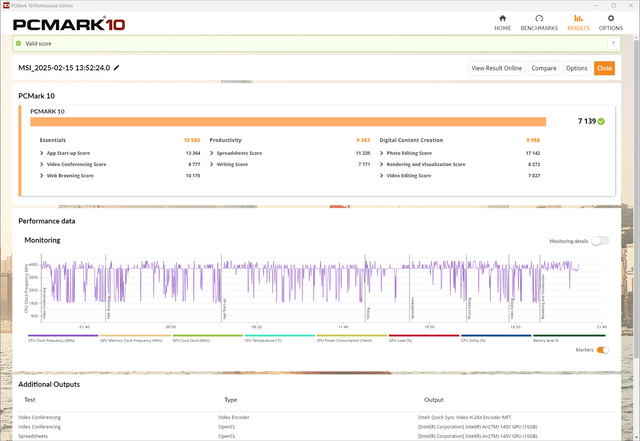Click the overall score 7 139
Screen dimensions: 640x441
[587, 121]
